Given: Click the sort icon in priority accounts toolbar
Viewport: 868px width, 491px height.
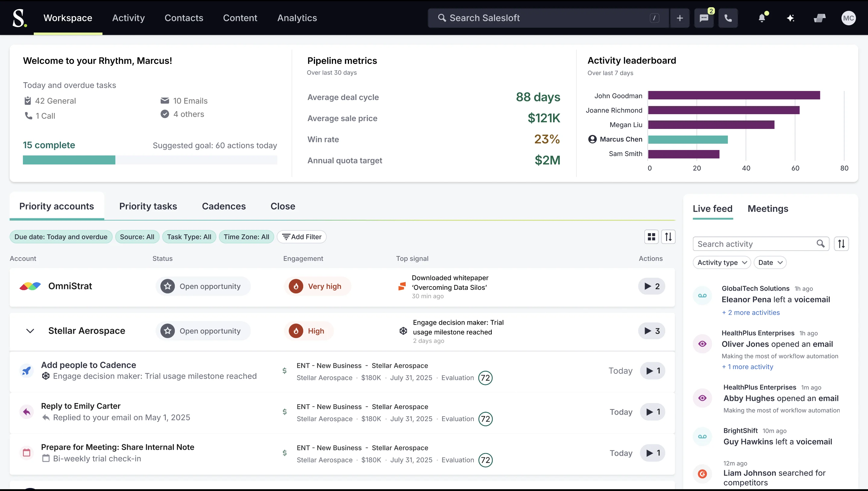Looking at the screenshot, I should point(668,237).
